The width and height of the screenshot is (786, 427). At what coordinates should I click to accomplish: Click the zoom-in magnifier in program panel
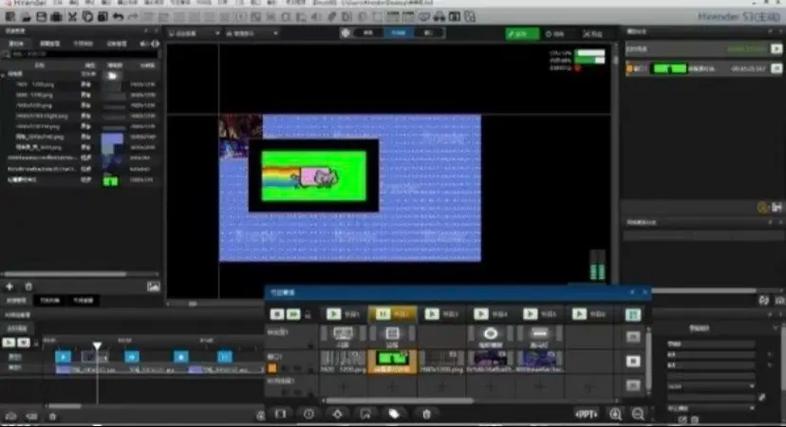pyautogui.click(x=615, y=414)
